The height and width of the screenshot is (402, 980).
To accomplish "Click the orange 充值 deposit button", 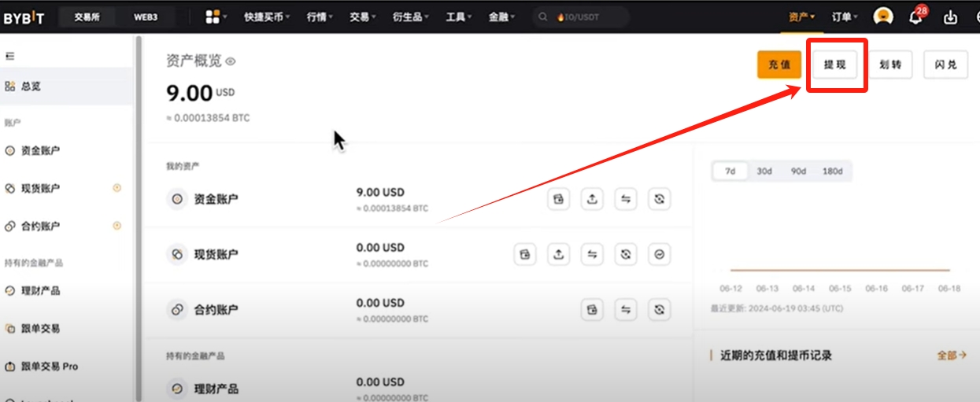I will point(779,65).
